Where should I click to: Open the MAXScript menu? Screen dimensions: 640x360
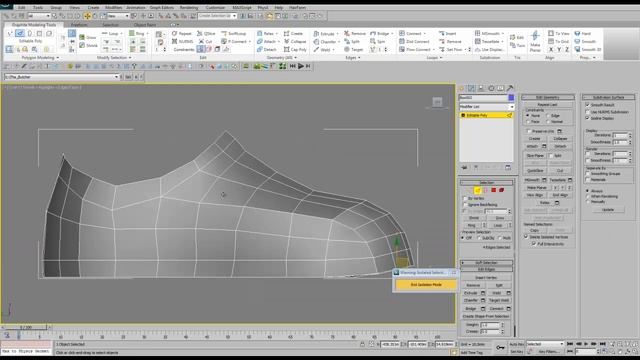point(242,7)
